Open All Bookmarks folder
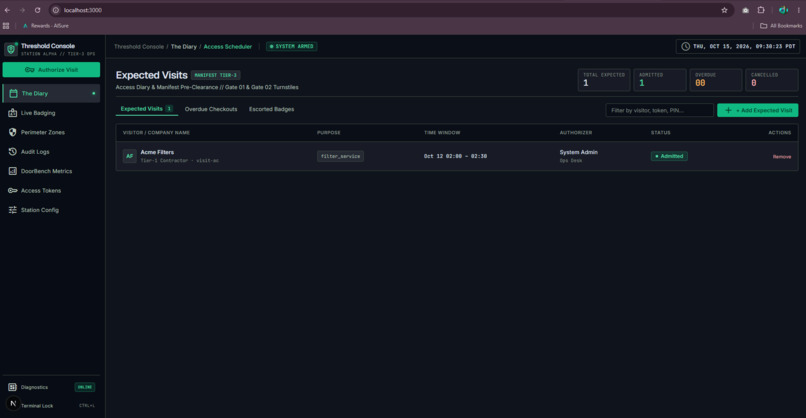806x418 pixels. tap(781, 26)
